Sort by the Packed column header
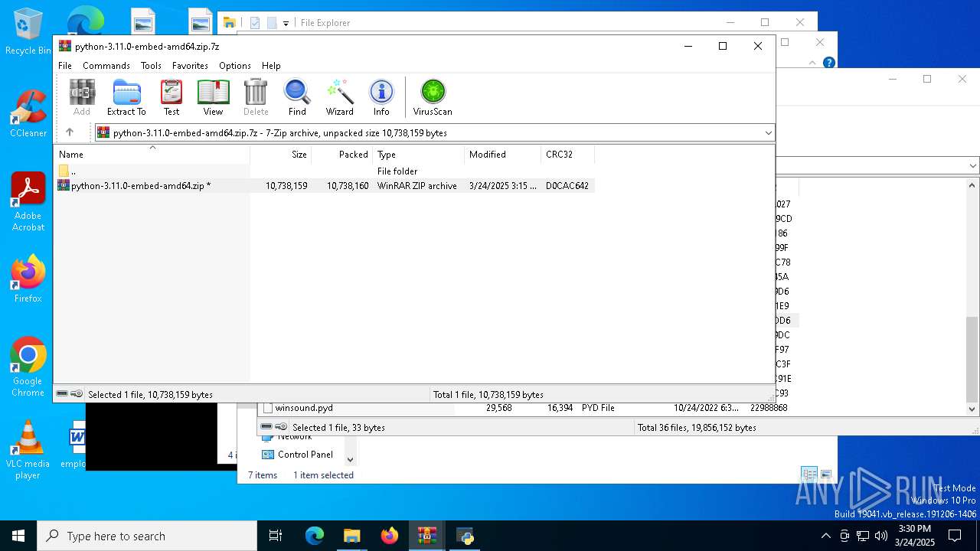Screen dimensions: 980x551 tap(342, 154)
